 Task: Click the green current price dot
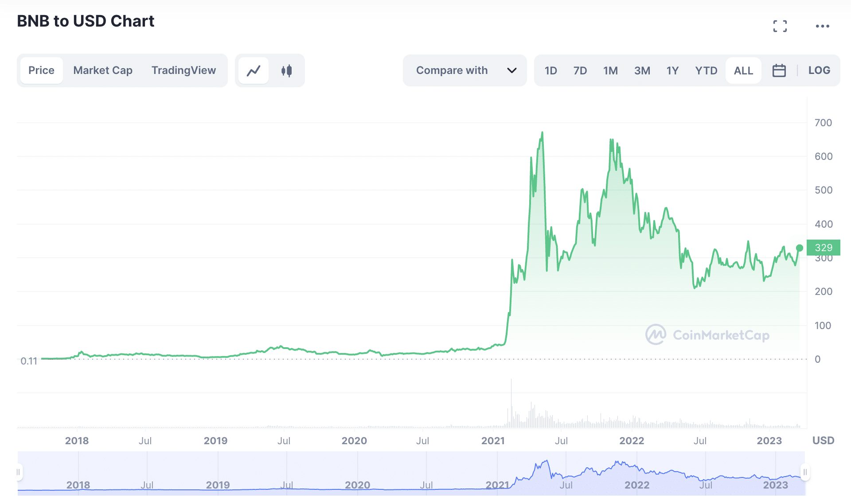click(x=800, y=248)
